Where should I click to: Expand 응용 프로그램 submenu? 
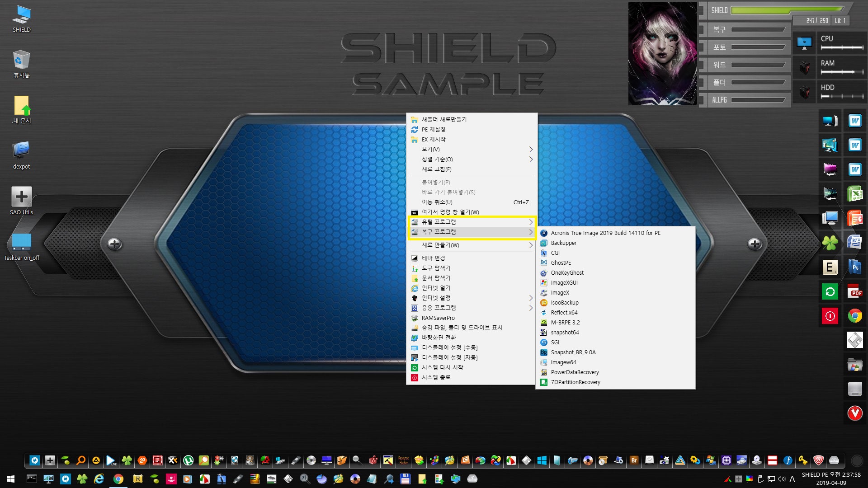(x=471, y=307)
